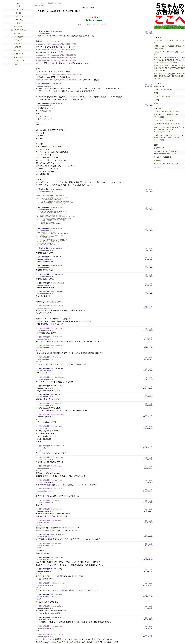Image resolution: width=185 pixels, height=644 pixels.
Task: Follow >>27 anchor in post 29
Action: [38, 494]
